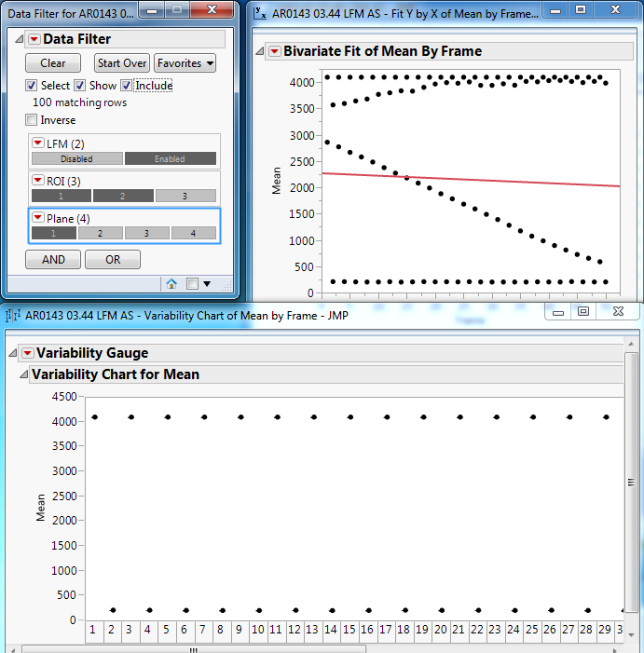Click the OR button

(x=113, y=260)
